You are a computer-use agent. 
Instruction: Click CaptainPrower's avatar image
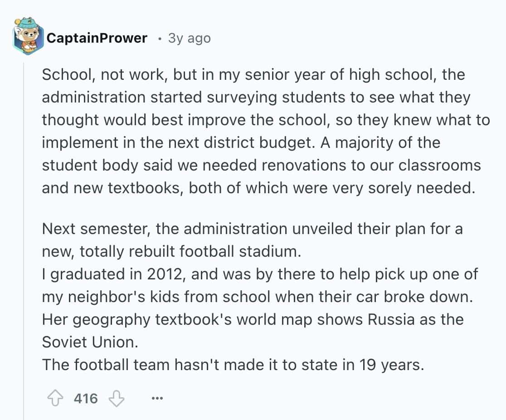click(28, 36)
